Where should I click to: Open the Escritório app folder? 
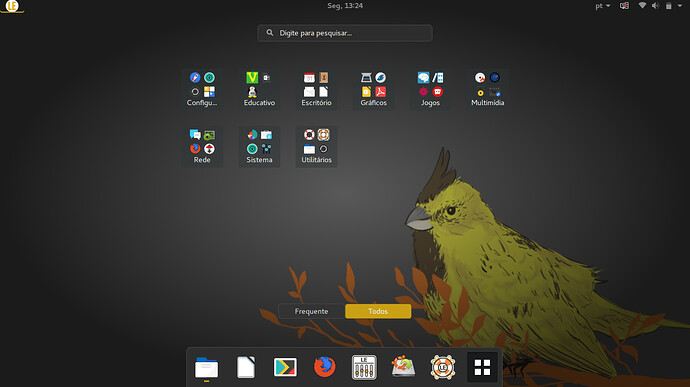coord(316,89)
